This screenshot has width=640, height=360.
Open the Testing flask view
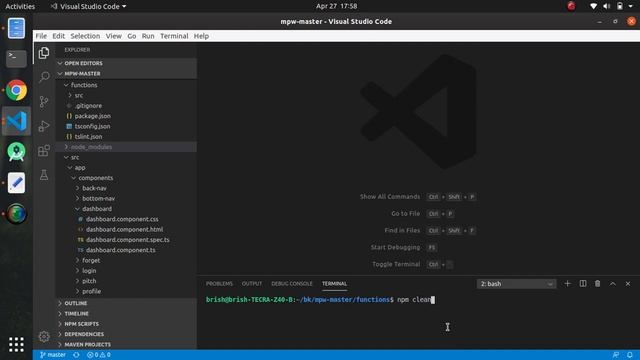click(x=44, y=175)
